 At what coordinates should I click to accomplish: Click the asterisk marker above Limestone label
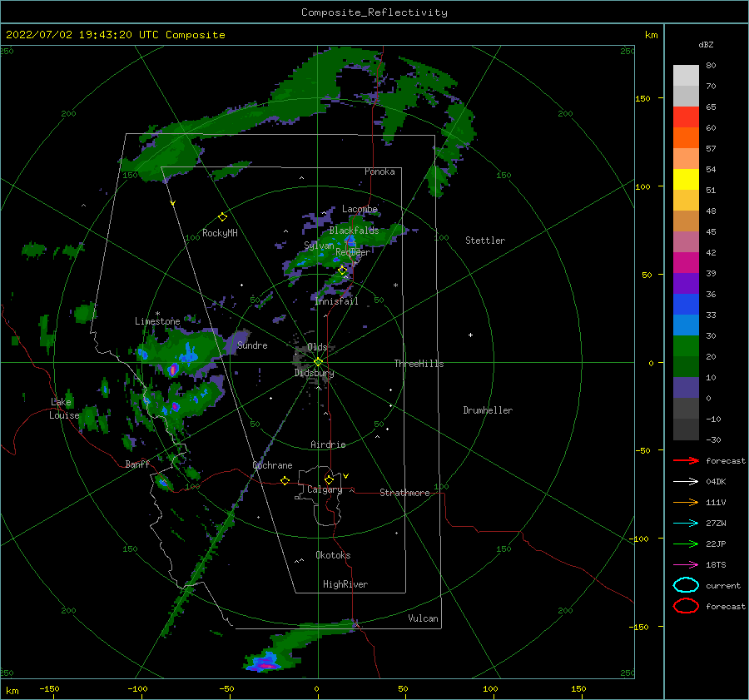(x=157, y=314)
